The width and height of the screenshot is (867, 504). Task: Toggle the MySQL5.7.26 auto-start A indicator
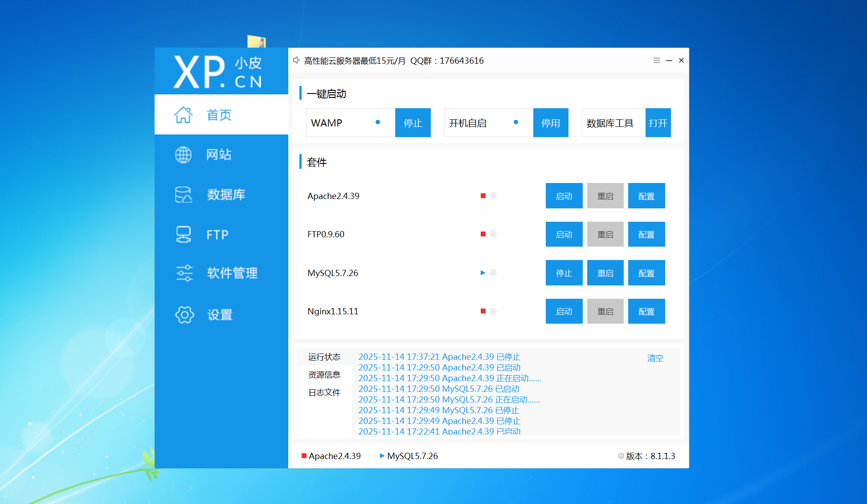[493, 272]
